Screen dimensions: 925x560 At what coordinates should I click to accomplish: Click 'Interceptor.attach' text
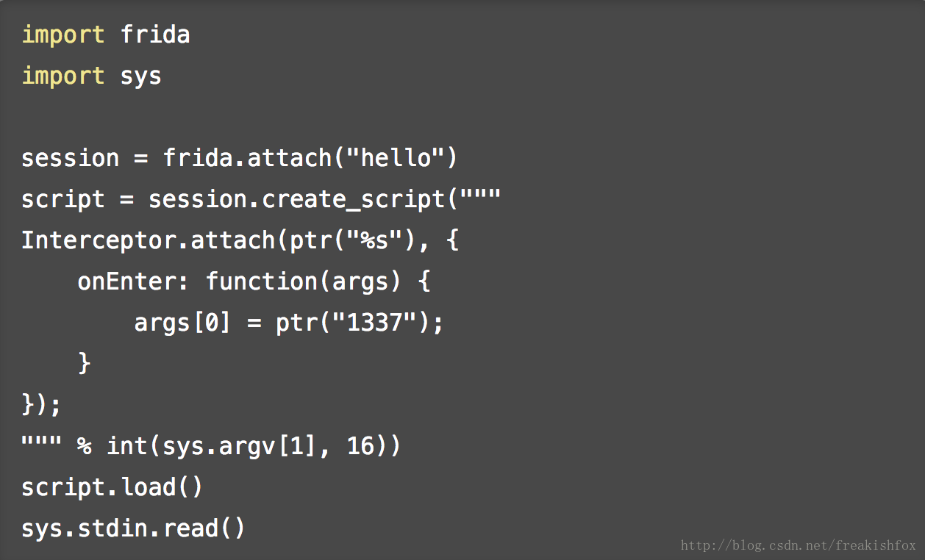[x=148, y=240]
